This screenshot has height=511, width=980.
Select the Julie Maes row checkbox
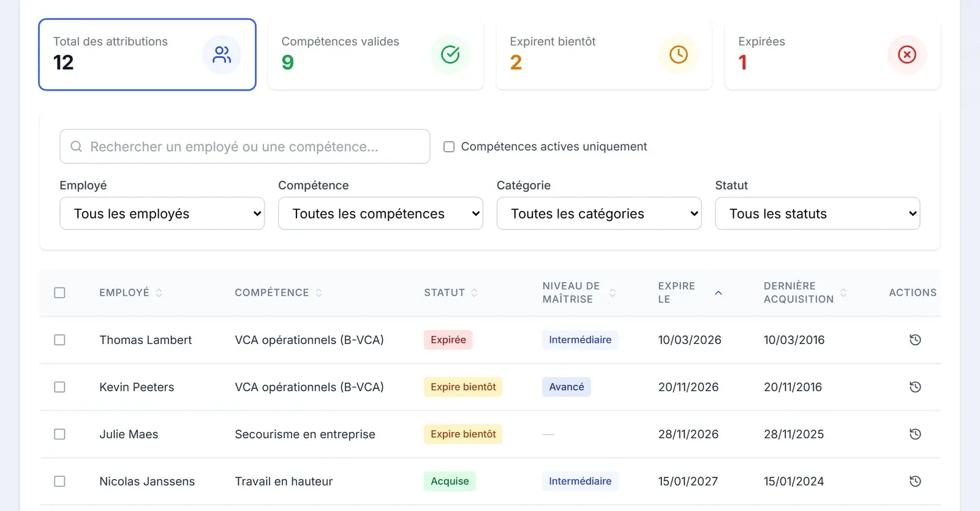click(59, 434)
